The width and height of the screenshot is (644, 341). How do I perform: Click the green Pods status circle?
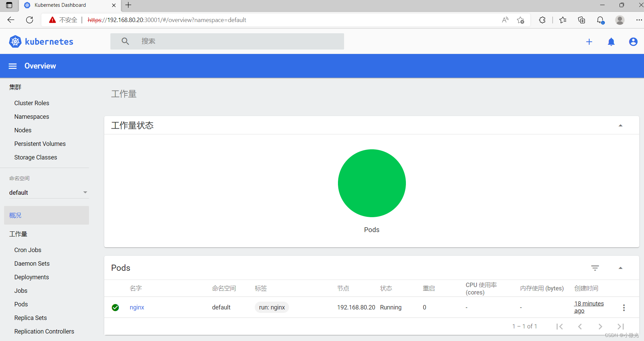372,183
